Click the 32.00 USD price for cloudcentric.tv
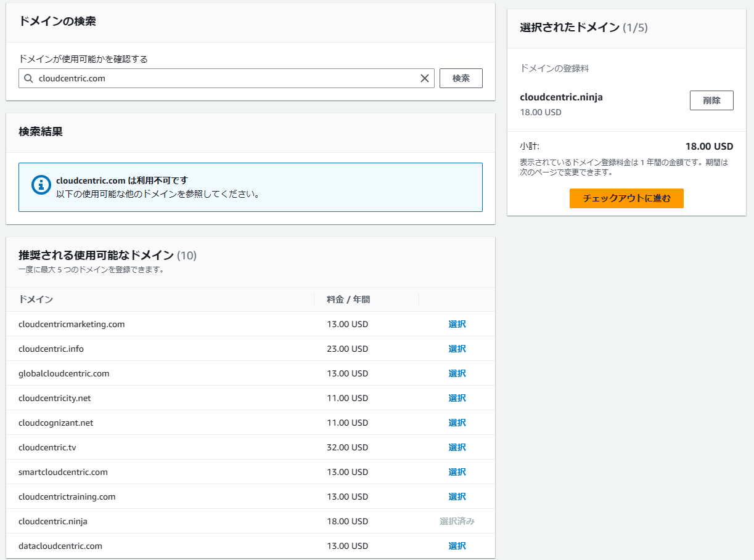 tap(347, 447)
